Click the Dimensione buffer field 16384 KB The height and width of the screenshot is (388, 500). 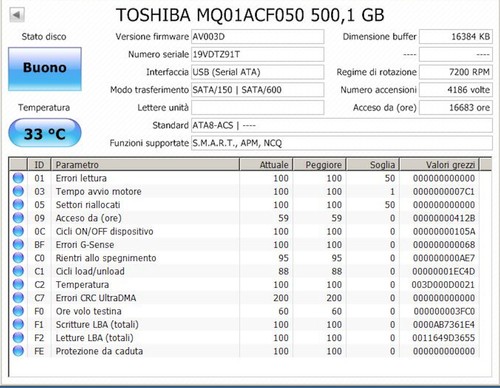(456, 37)
